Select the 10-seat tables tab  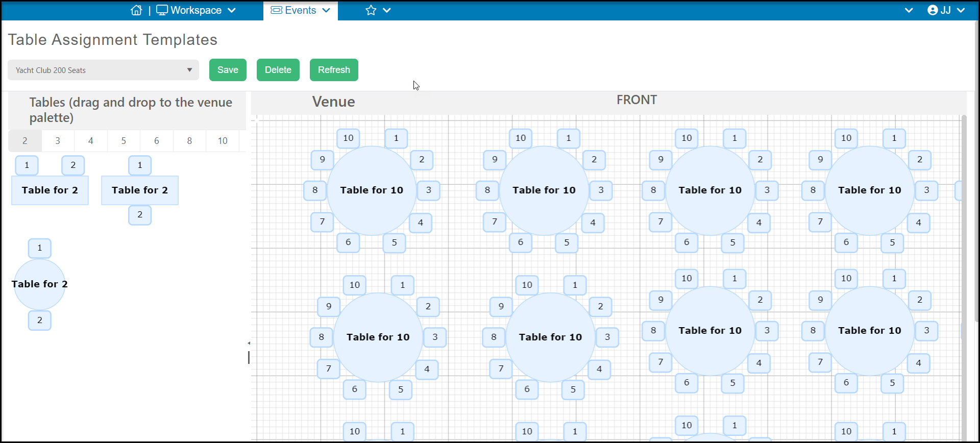pos(223,141)
